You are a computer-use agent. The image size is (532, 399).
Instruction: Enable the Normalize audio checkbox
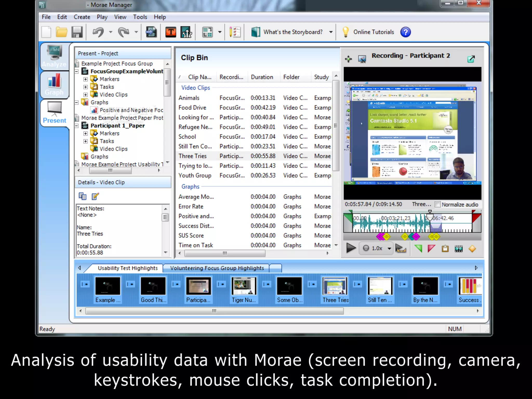[438, 204]
